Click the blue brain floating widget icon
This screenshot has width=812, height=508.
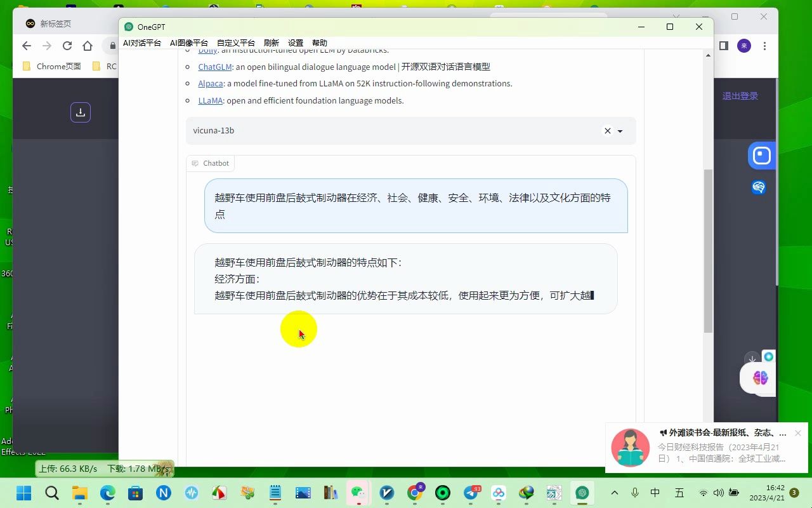759,187
